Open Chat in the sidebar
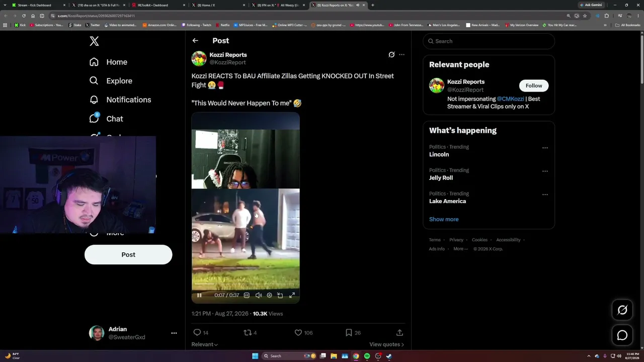 point(106,119)
